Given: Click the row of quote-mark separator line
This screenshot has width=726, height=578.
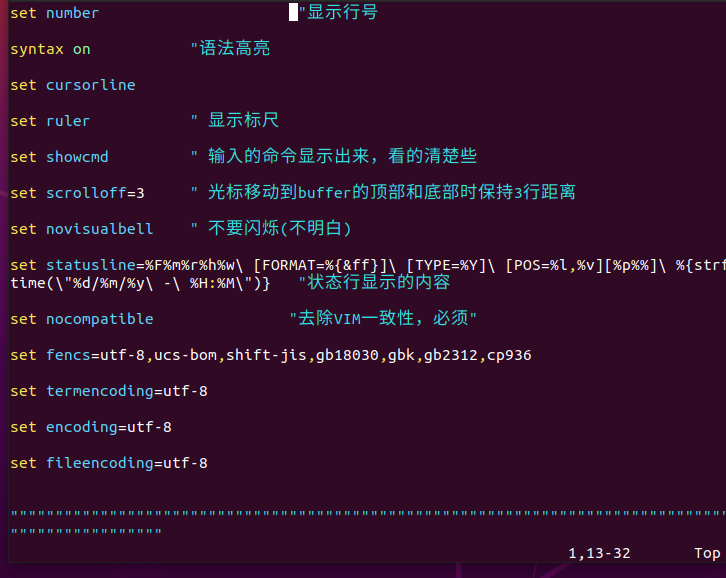Looking at the screenshot, I should pyautogui.click(x=360, y=515).
